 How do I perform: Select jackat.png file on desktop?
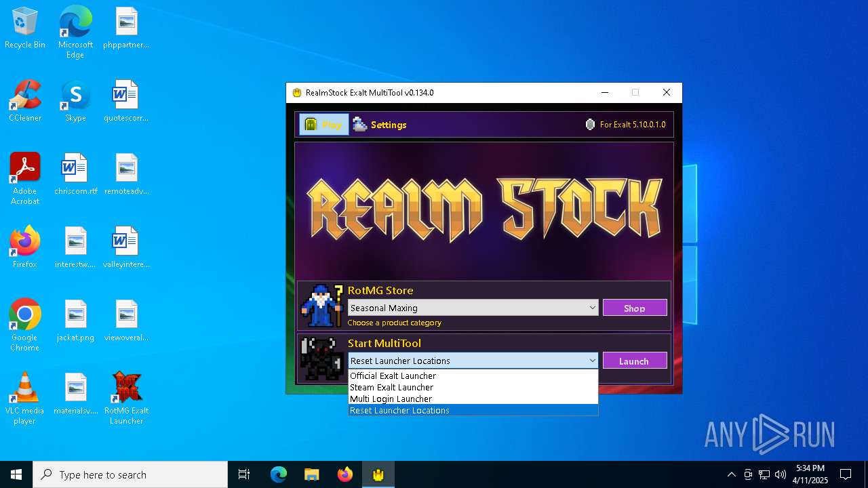tap(75, 321)
